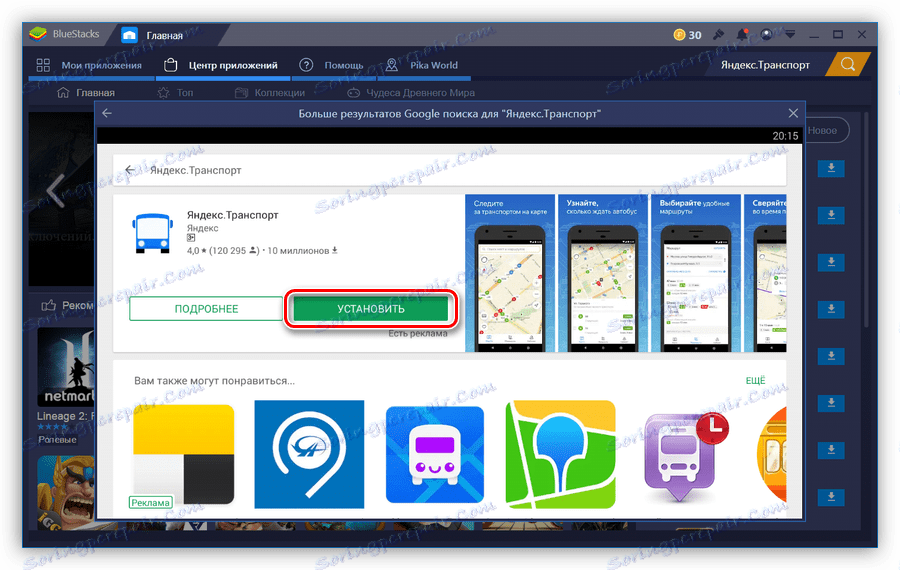Expand the title bar dropdown arrow menu
The width and height of the screenshot is (900, 570).
[x=790, y=34]
